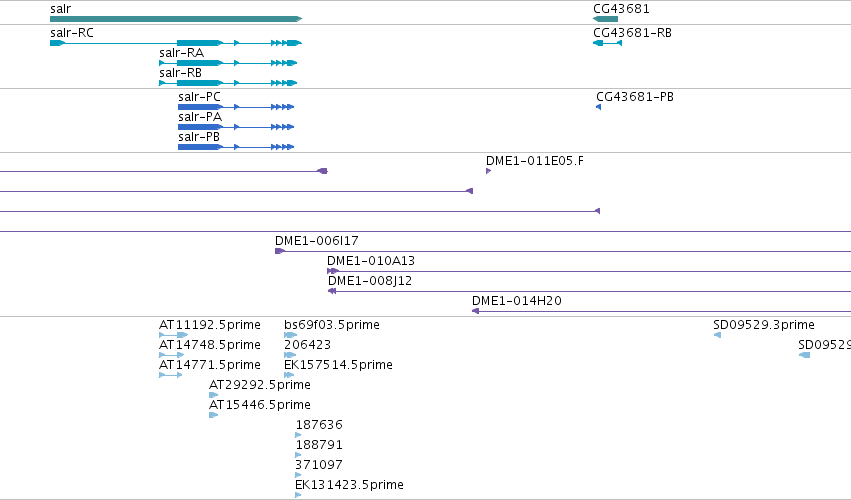The width and height of the screenshot is (851, 500).
Task: Click the 206423 label
Action: click(307, 345)
